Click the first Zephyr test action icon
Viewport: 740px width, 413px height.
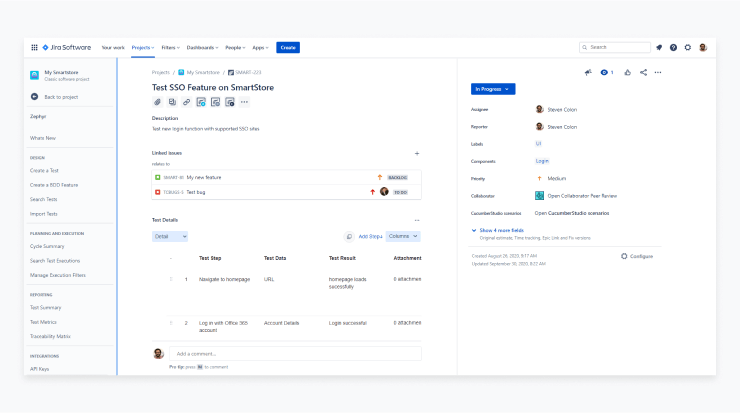coord(201,102)
